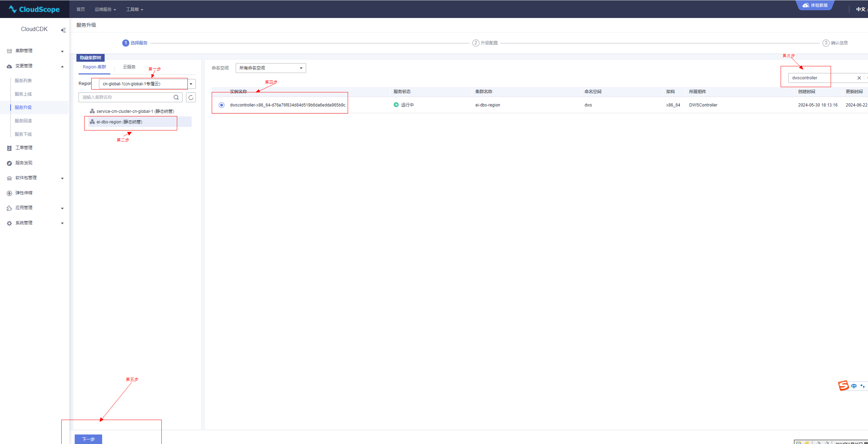The width and height of the screenshot is (868, 444).
Task: Click the cluster name search magnifier icon
Action: click(176, 97)
